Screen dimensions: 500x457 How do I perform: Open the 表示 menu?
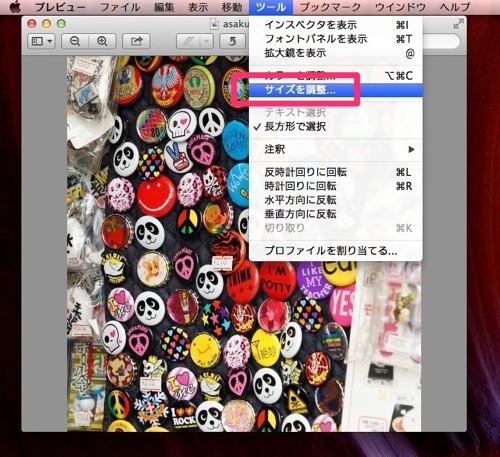point(198,7)
